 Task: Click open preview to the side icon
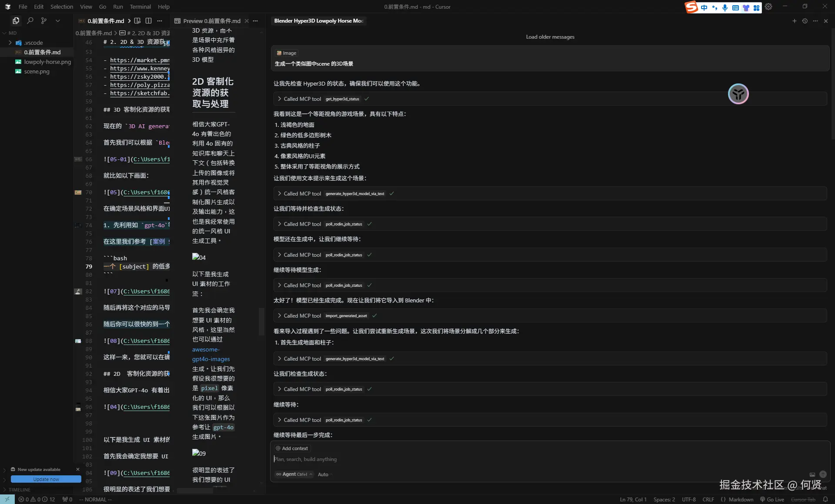[x=137, y=21]
